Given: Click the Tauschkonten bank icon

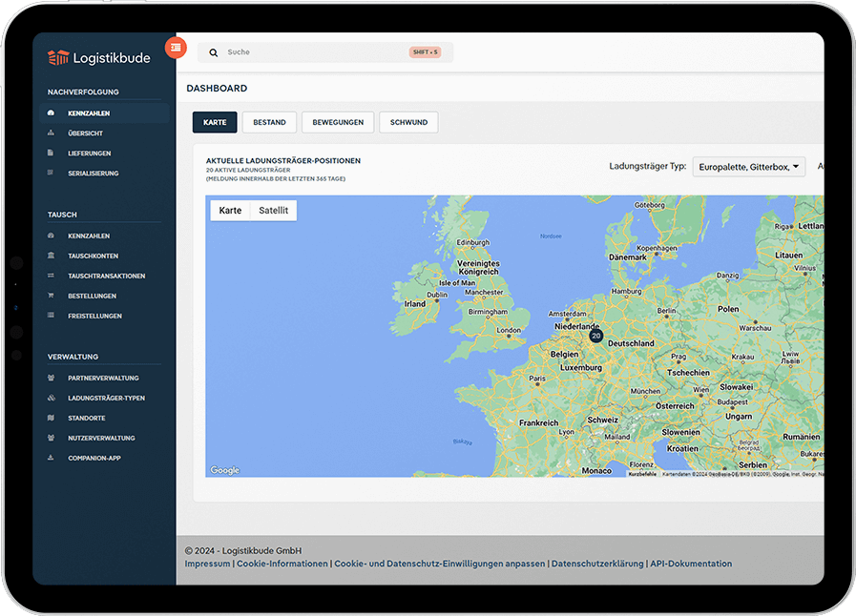Looking at the screenshot, I should [x=51, y=256].
